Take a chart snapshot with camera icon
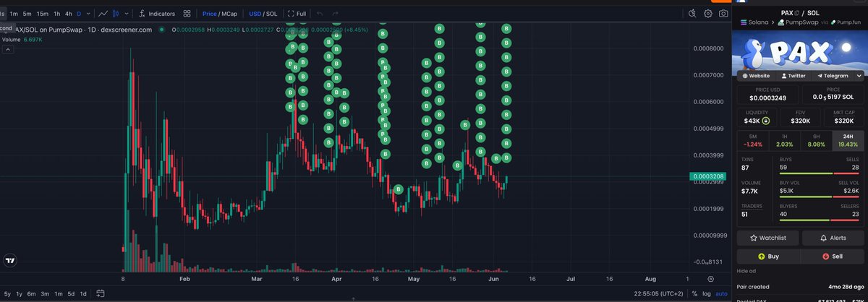 723,13
